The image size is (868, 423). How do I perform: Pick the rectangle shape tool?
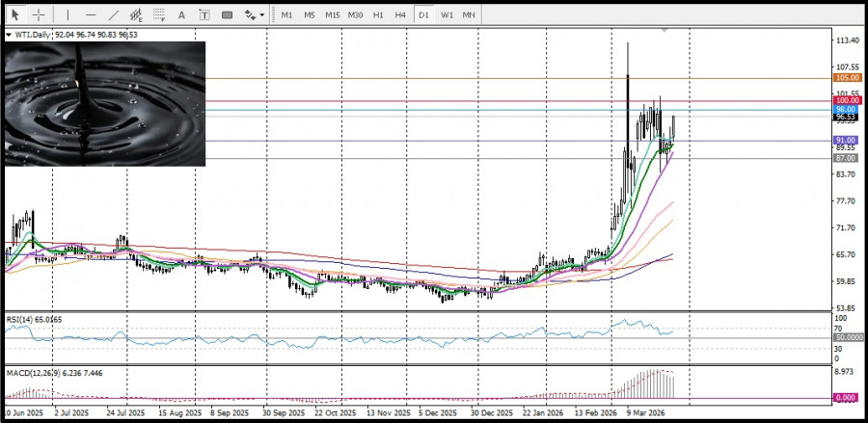click(x=228, y=15)
